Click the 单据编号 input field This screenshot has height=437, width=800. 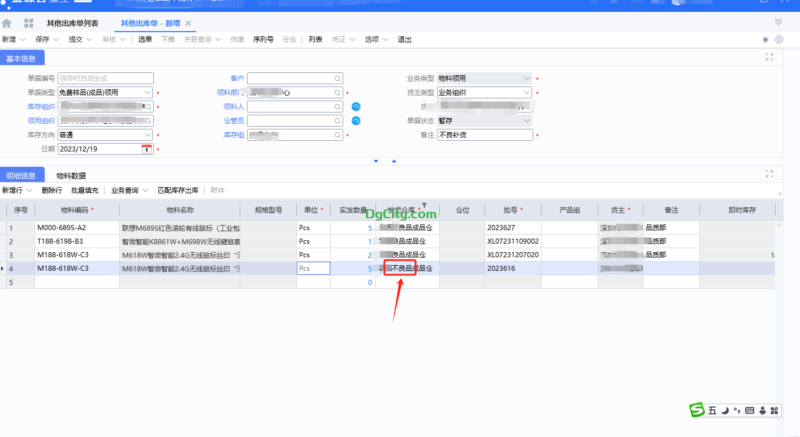coord(106,79)
